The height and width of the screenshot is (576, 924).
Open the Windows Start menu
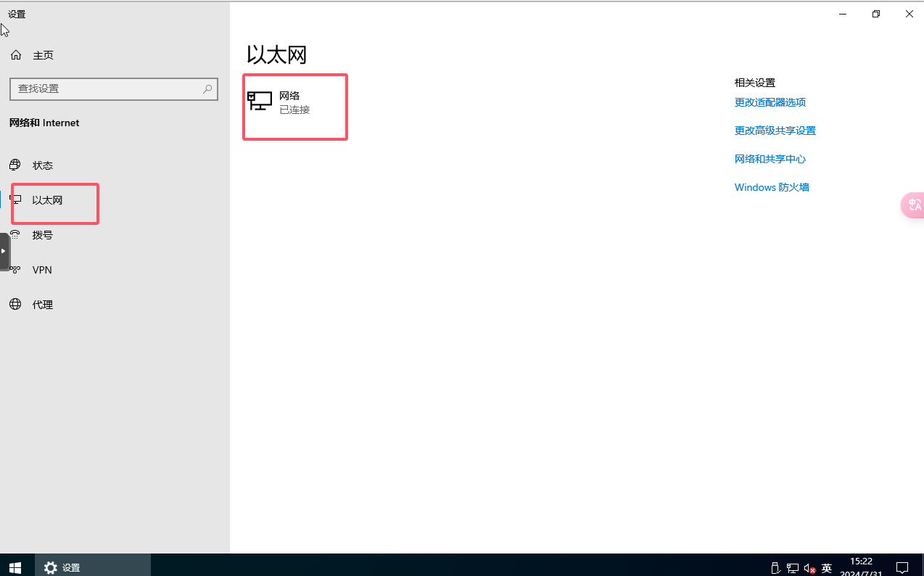(x=15, y=567)
